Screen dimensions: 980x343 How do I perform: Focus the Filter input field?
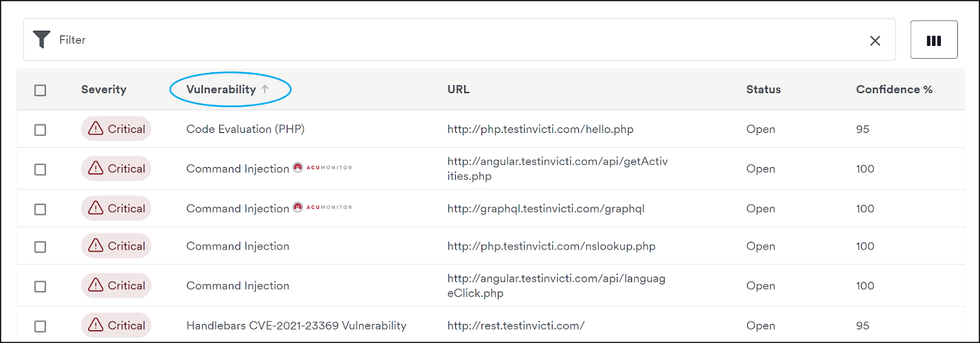459,40
